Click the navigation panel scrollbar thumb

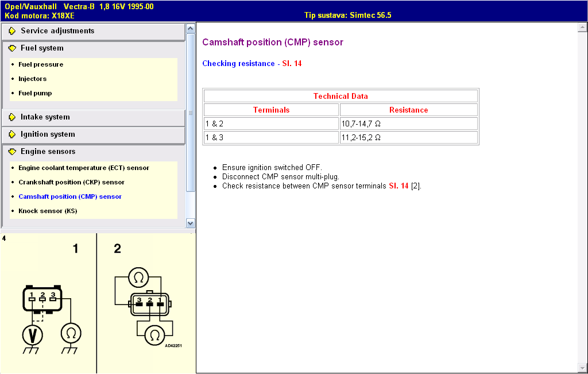[x=191, y=113]
